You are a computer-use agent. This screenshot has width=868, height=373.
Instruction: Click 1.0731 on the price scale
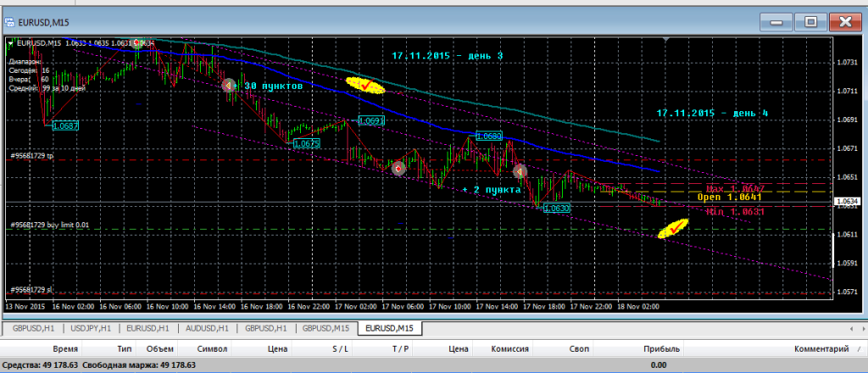(846, 63)
